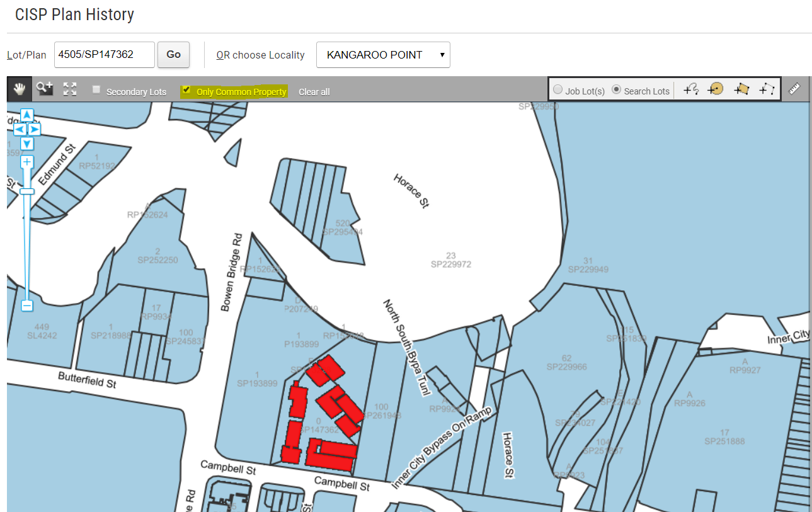Select the polygon lot selection tool
Image resolution: width=812 pixels, height=512 pixels.
[741, 89]
